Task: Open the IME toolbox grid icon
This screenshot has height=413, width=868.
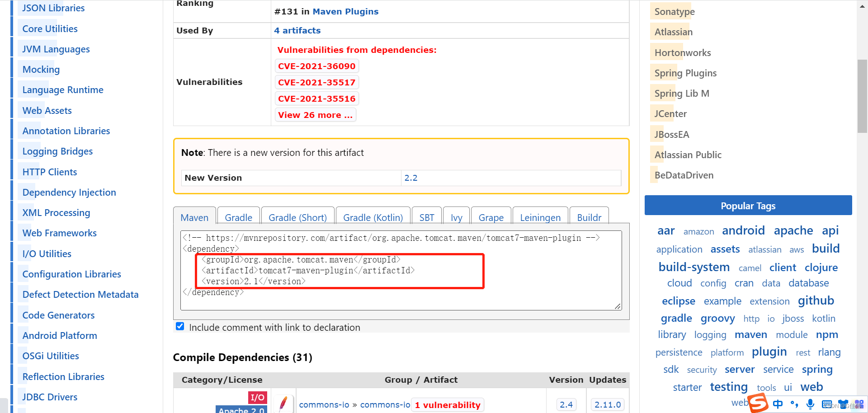Action: pyautogui.click(x=859, y=404)
